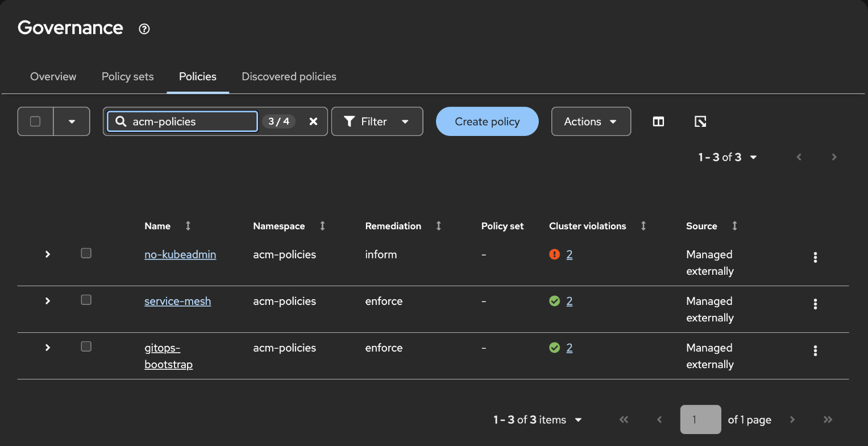868x446 pixels.
Task: Click the export table icon
Action: click(x=700, y=121)
